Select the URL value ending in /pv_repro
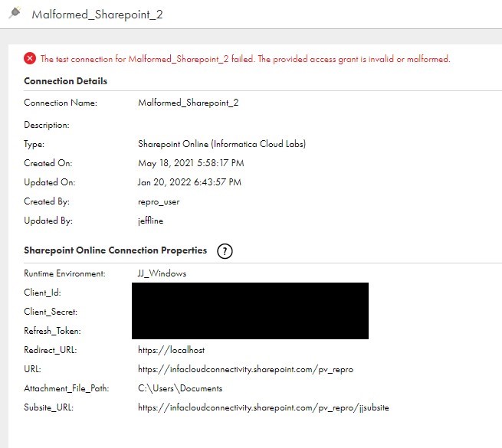 point(245,370)
